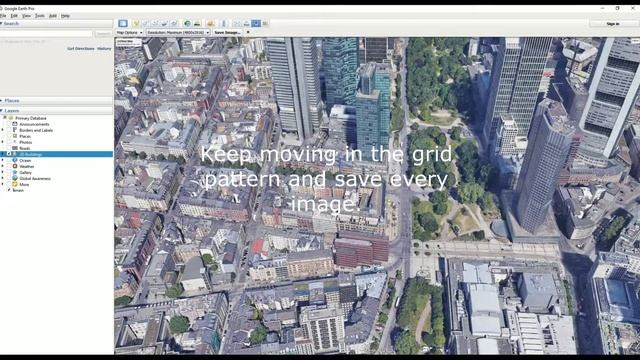The image size is (640, 360).
Task: Click the Print toolbar icon
Action: point(246,23)
